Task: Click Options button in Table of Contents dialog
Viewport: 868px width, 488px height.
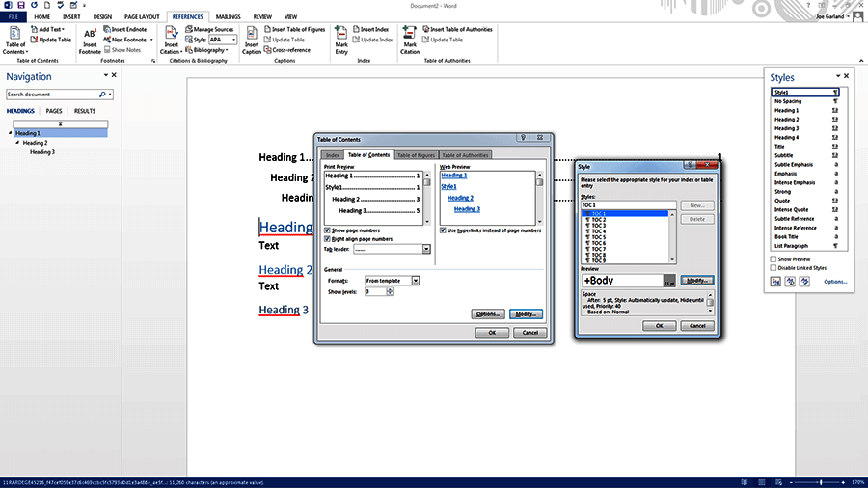Action: 488,314
